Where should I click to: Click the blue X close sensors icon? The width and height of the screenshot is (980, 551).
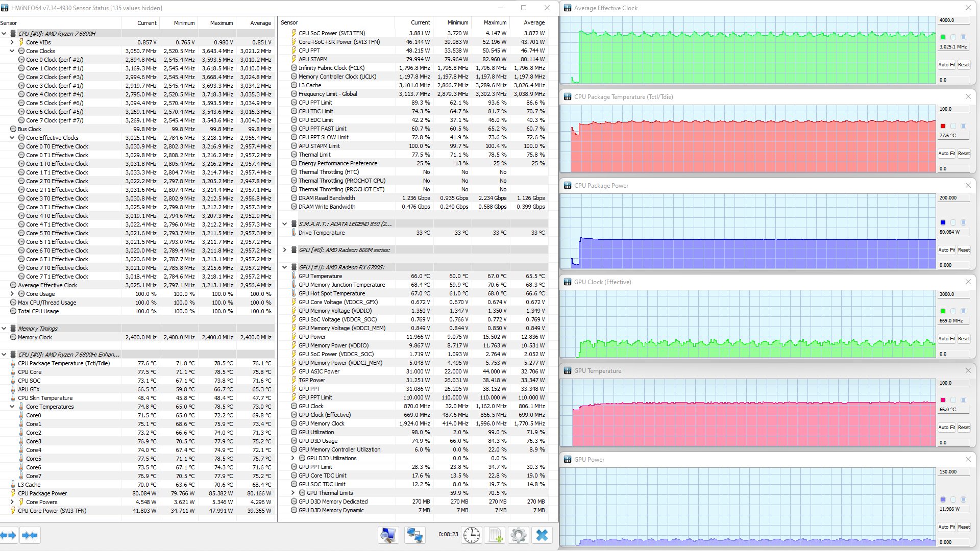click(x=542, y=535)
